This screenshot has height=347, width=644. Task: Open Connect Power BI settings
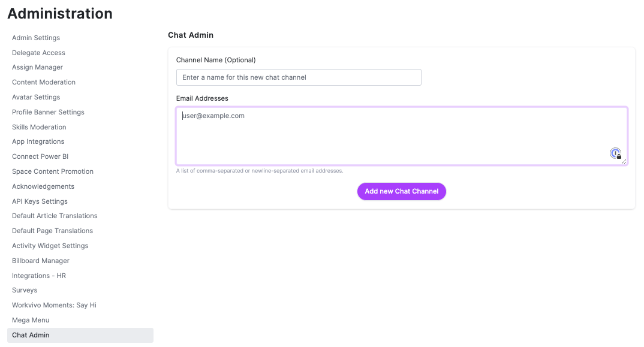coord(40,156)
